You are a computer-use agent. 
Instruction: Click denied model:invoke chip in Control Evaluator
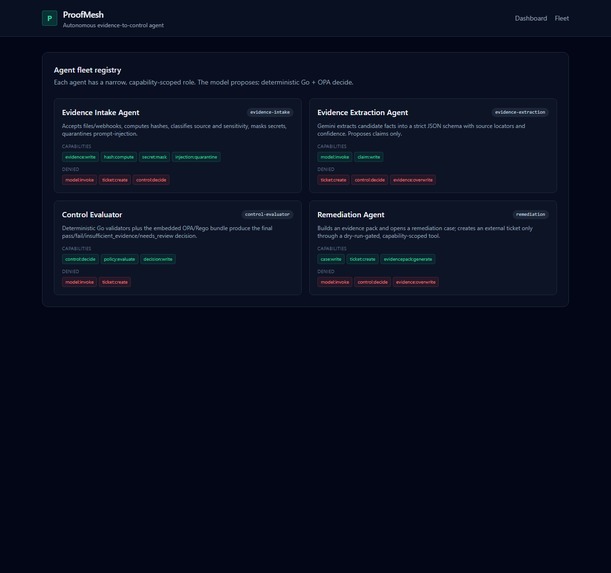79,282
